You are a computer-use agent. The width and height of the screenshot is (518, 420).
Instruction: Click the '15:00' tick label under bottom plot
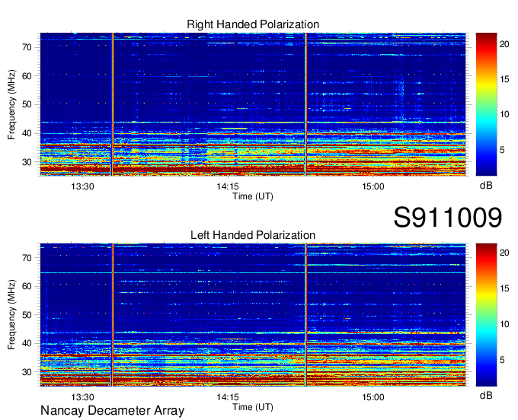tap(373, 397)
